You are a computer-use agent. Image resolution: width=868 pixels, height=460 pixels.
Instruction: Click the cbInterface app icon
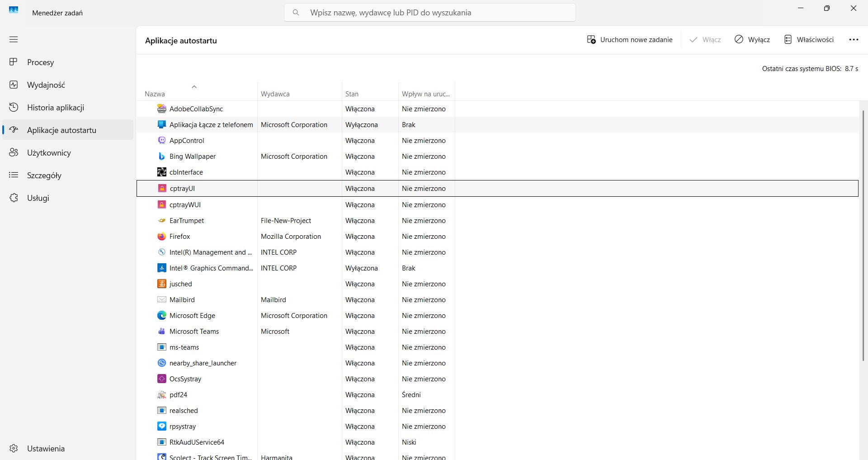coord(161,172)
